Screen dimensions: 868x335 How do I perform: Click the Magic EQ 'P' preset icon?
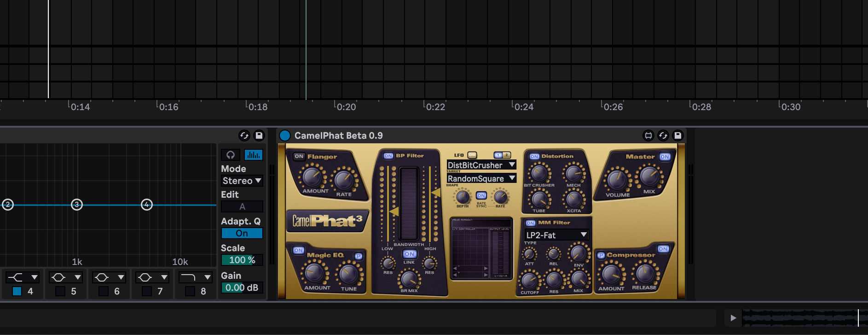tap(359, 256)
